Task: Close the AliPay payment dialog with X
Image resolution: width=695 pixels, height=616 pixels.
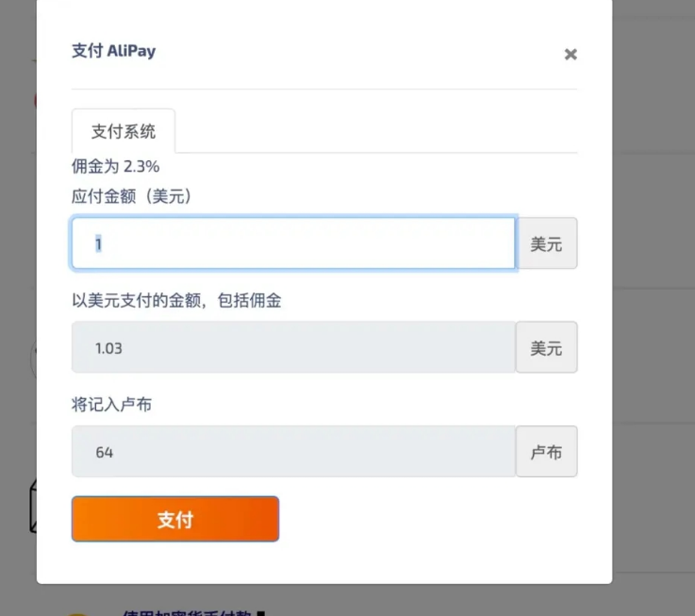Action: click(x=570, y=55)
